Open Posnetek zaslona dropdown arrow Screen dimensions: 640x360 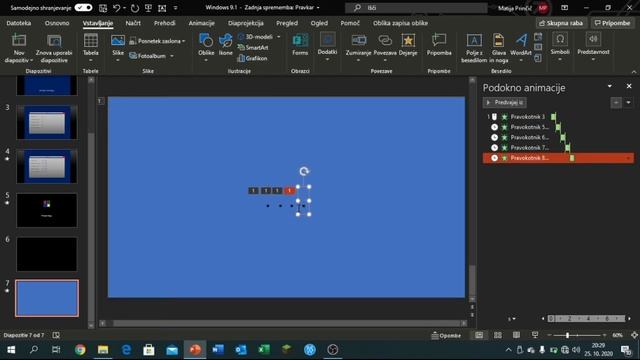point(184,41)
